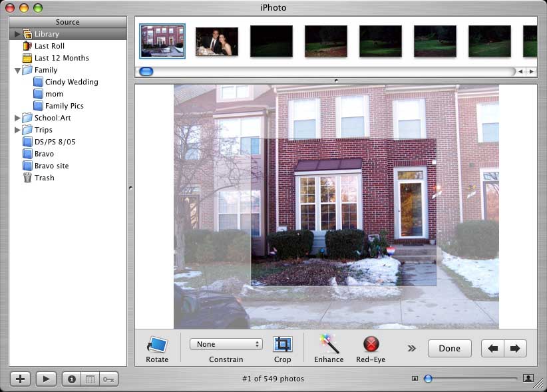Select the wedding couple thumbnail

tap(217, 41)
